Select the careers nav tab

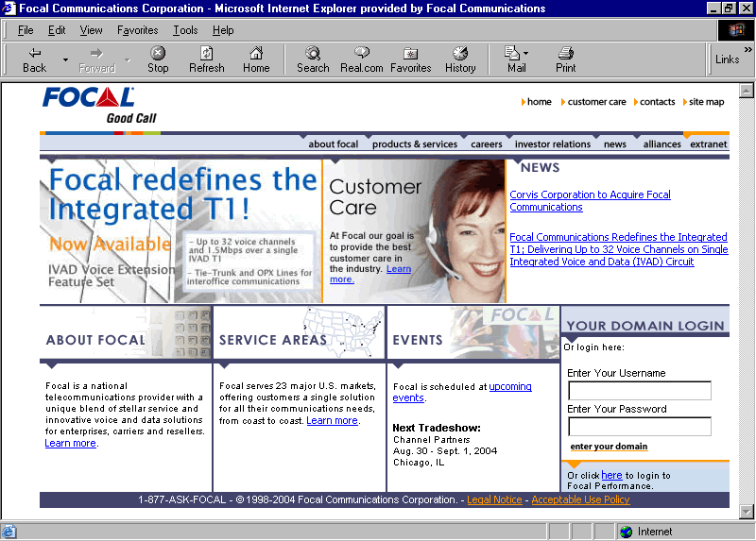point(486,144)
